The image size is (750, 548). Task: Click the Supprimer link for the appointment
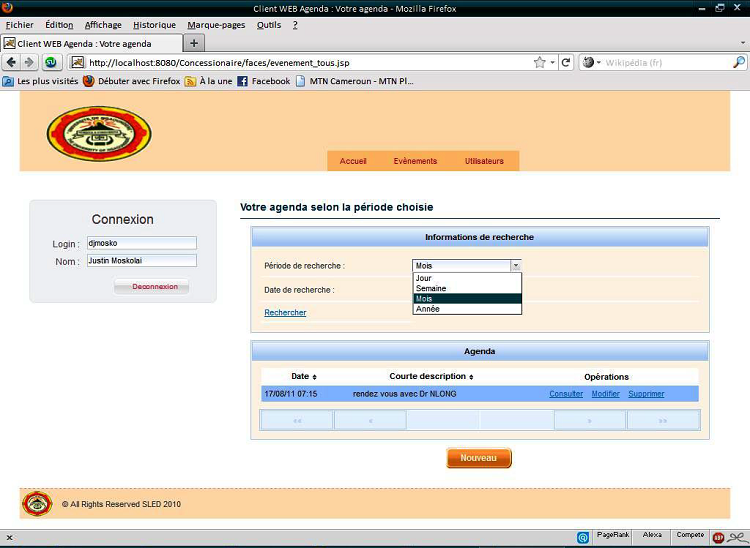(646, 394)
